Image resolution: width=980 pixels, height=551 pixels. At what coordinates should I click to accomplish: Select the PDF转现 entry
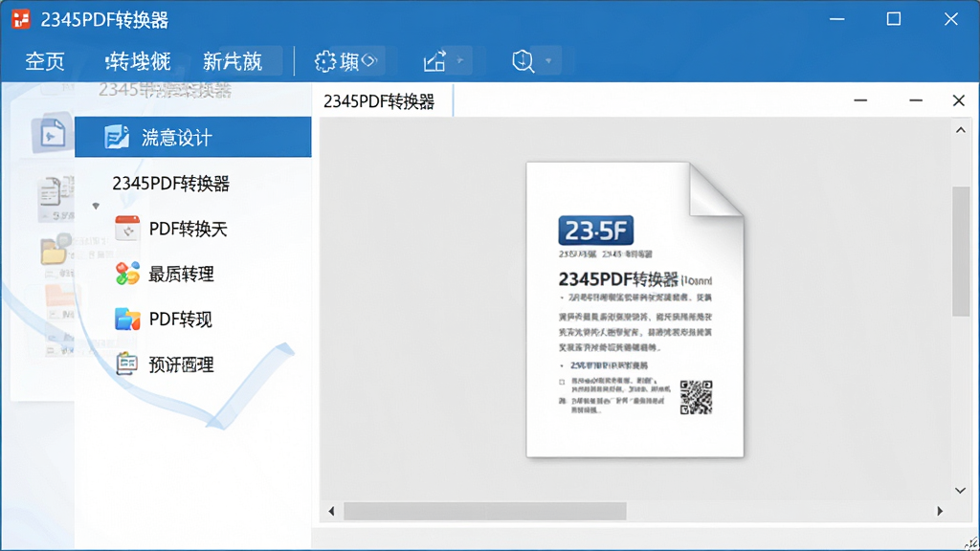(x=181, y=320)
